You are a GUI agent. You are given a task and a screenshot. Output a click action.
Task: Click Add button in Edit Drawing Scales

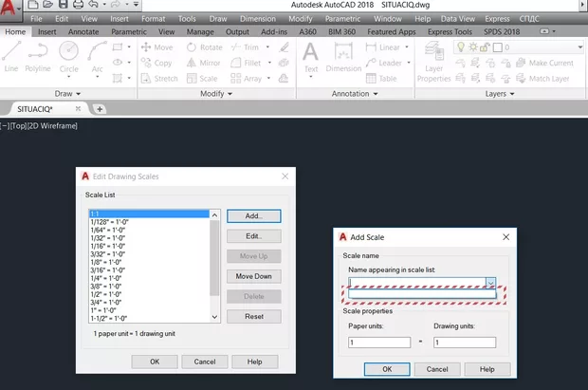click(x=254, y=215)
